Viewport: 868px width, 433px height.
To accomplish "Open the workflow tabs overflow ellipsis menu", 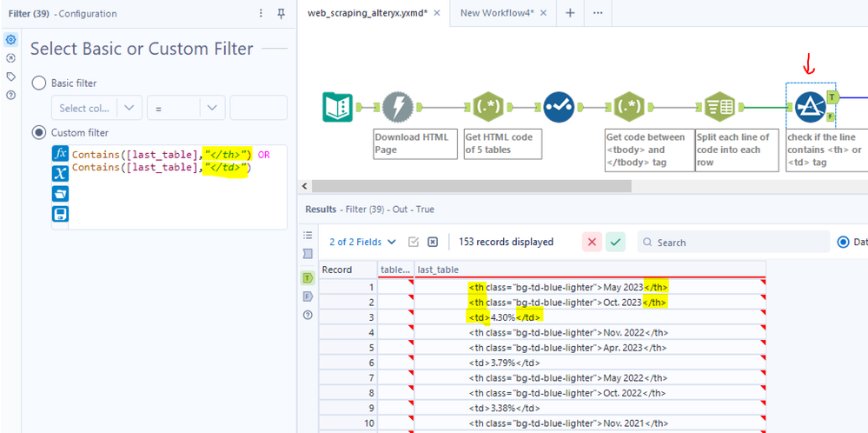I will pos(598,13).
